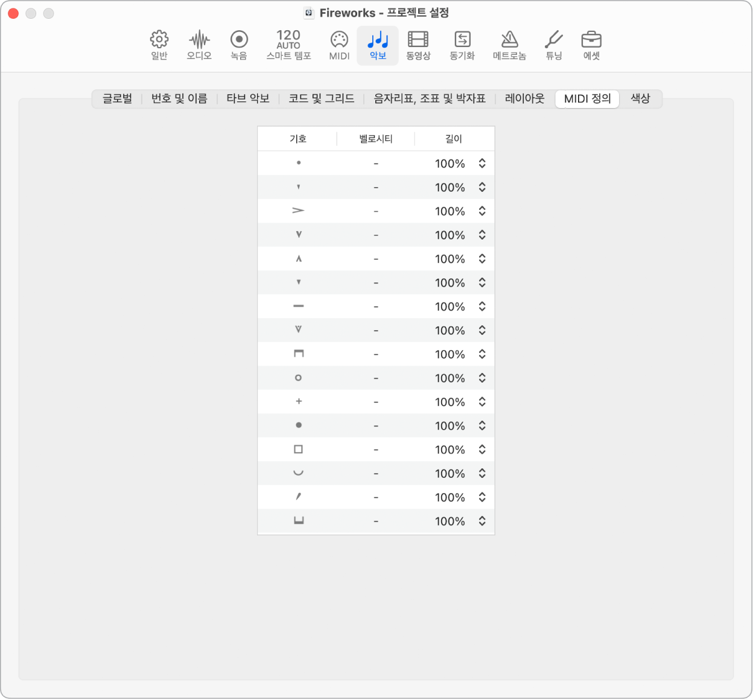
Task: Switch to the 색상 tab
Action: tap(640, 98)
